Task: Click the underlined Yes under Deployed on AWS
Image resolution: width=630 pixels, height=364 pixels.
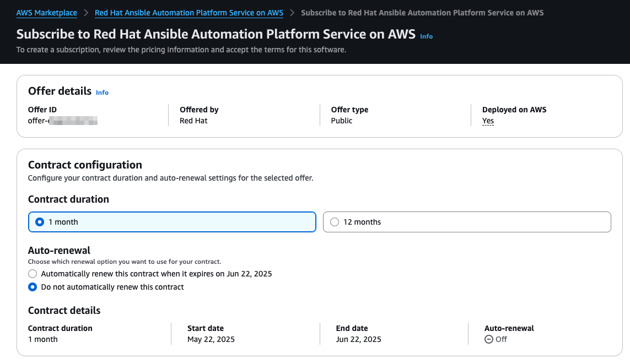Action: [x=488, y=121]
